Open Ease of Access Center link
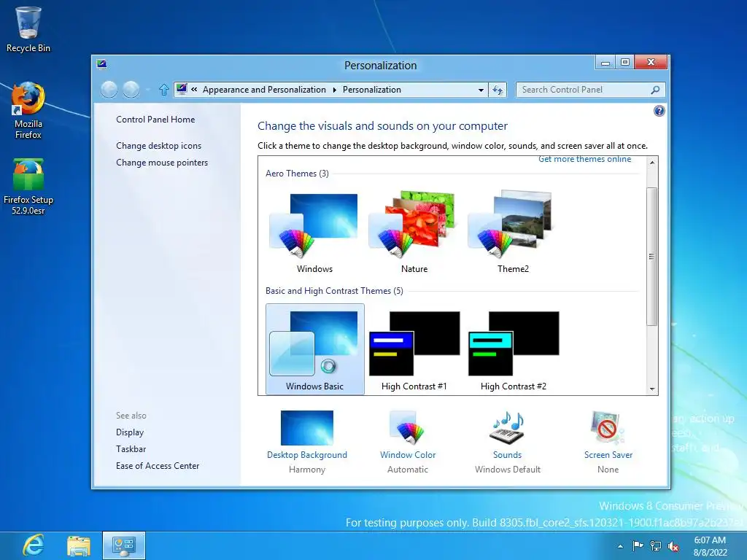This screenshot has height=560, width=747. (158, 466)
